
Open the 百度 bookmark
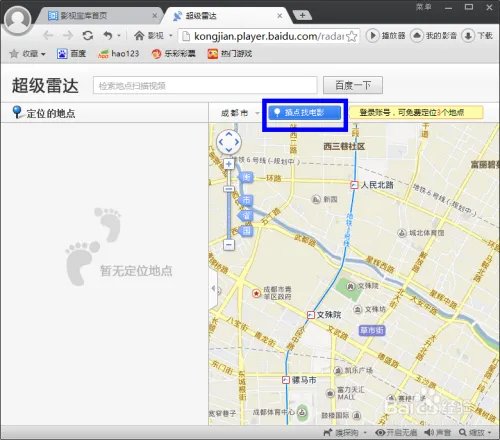(x=71, y=53)
